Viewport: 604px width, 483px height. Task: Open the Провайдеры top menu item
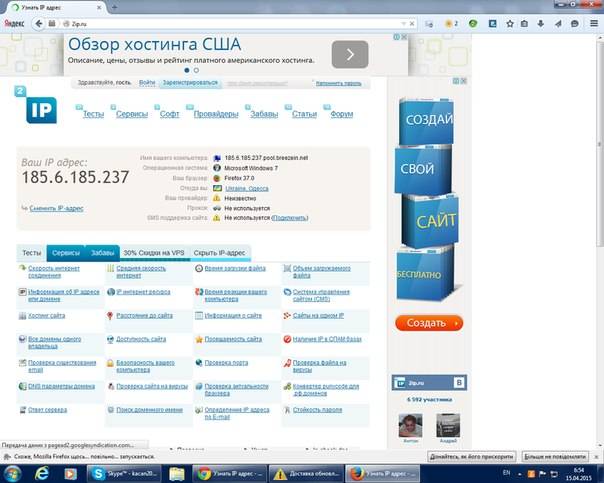pos(216,114)
